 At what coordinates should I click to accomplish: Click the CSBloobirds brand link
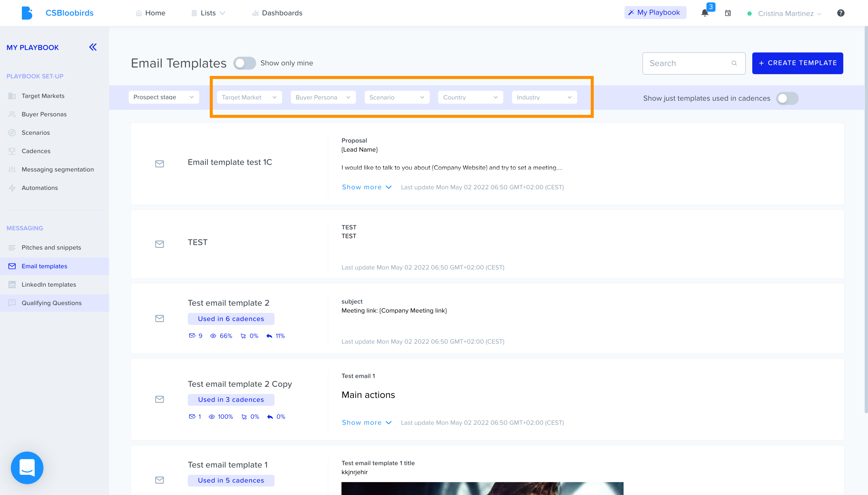coord(69,13)
